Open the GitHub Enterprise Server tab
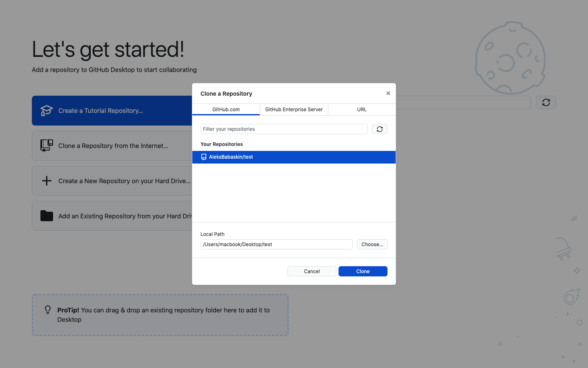 coord(294,110)
